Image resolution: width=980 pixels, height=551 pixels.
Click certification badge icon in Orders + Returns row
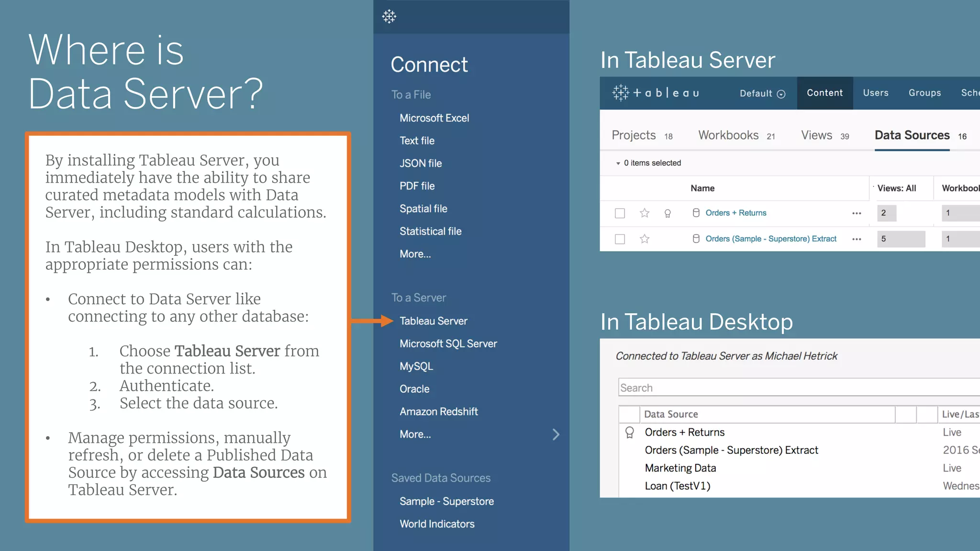pyautogui.click(x=668, y=213)
